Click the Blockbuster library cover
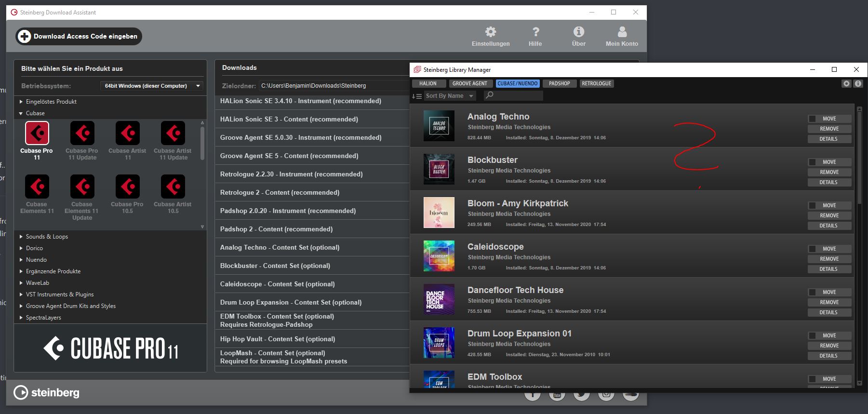The image size is (868, 414). pos(439,169)
